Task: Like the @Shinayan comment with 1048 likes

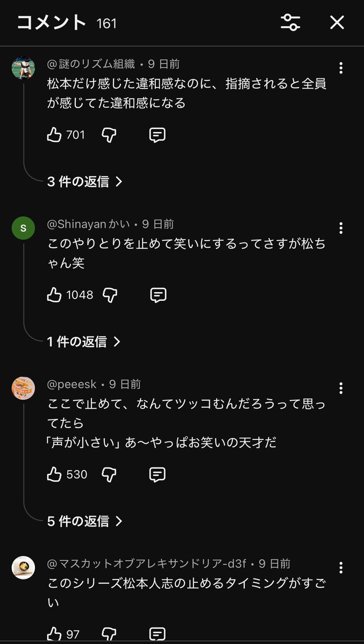Action: point(54,295)
